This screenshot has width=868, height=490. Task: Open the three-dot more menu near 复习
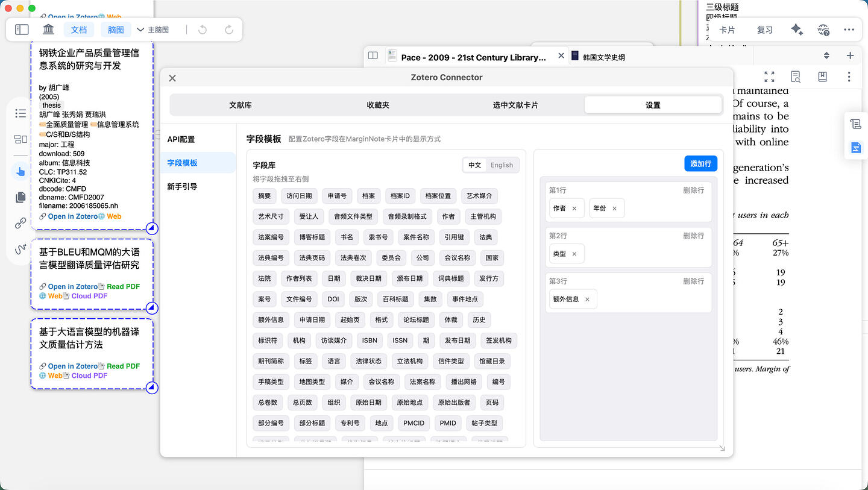pos(849,29)
